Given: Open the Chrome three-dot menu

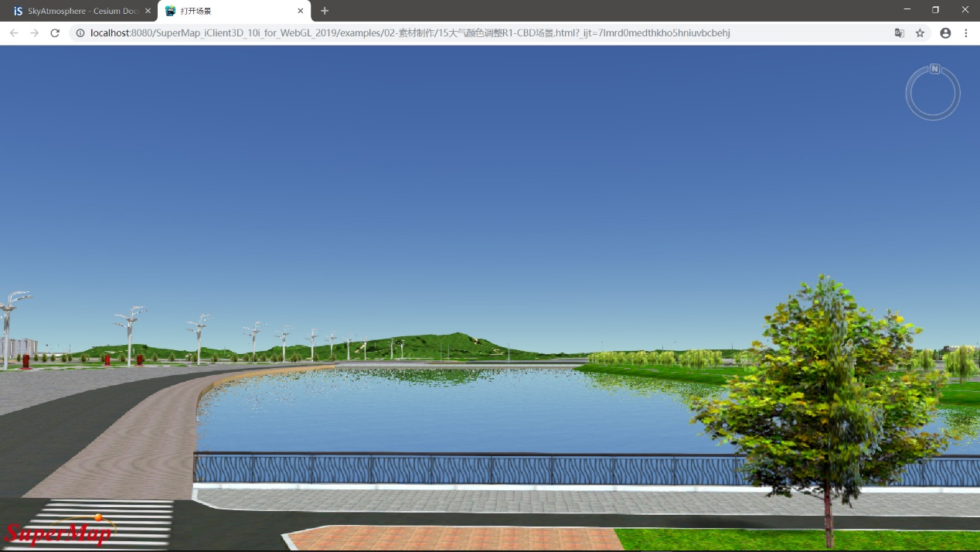Looking at the screenshot, I should [x=966, y=33].
